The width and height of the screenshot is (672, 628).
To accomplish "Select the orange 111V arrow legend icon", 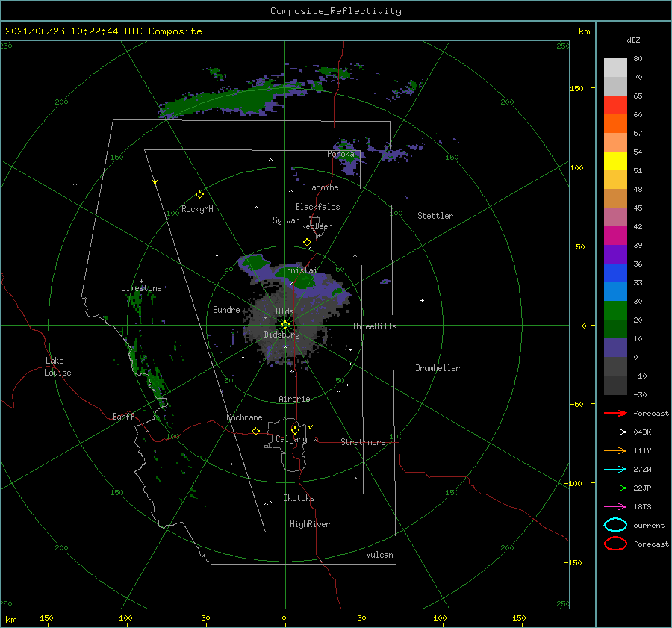I will pos(615,450).
